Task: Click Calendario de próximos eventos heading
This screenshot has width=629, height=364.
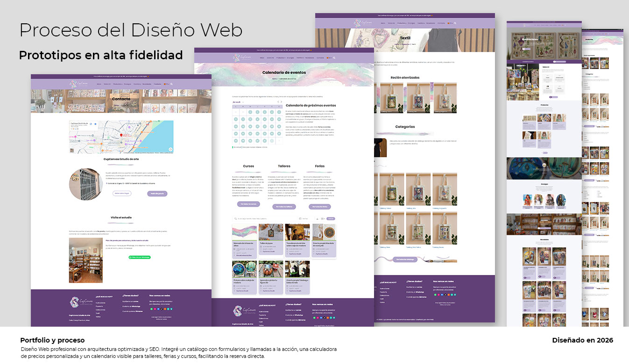Action: point(311,105)
